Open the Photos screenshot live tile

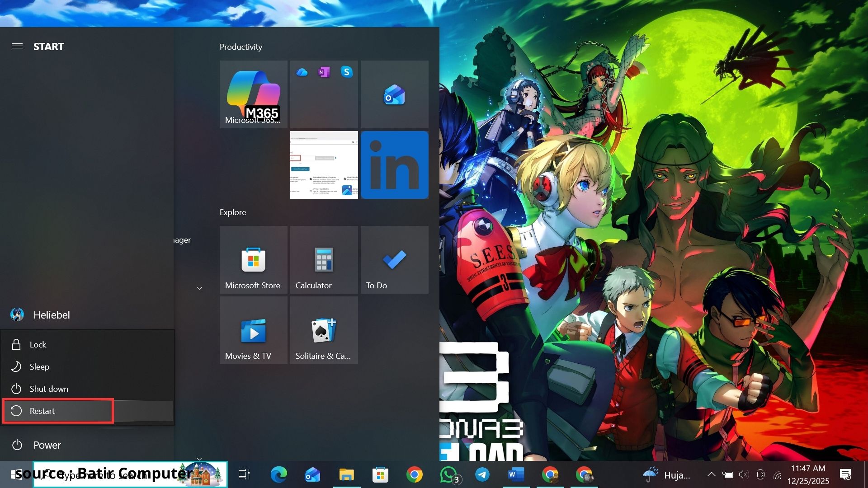click(x=324, y=165)
